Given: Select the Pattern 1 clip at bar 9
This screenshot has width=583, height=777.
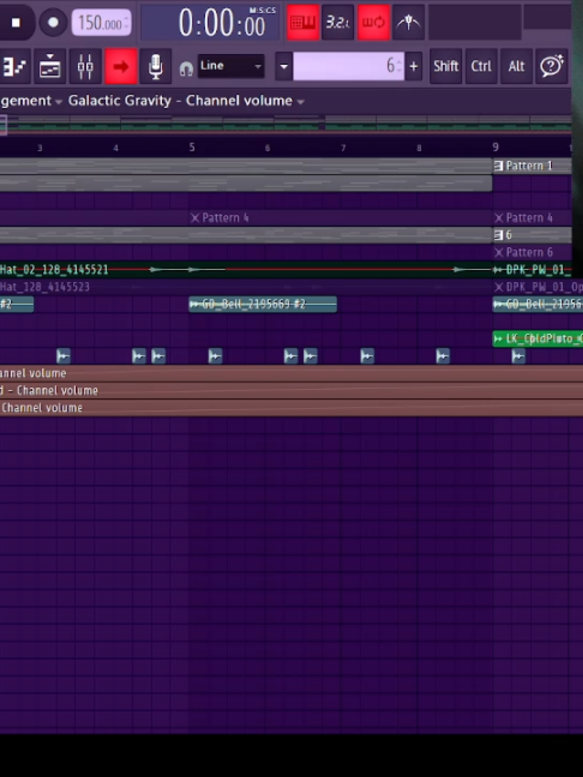Looking at the screenshot, I should coord(532,166).
